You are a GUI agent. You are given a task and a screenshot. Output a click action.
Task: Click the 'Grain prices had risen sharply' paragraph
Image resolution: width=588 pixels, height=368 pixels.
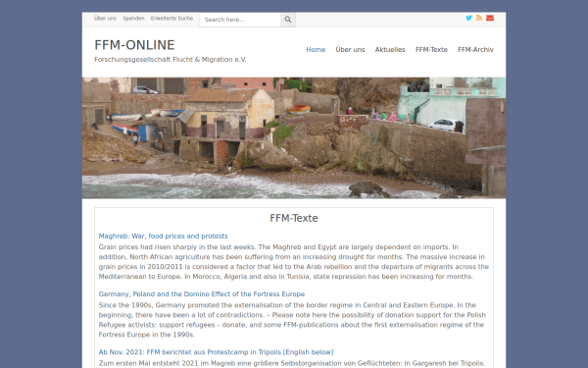pyautogui.click(x=294, y=262)
